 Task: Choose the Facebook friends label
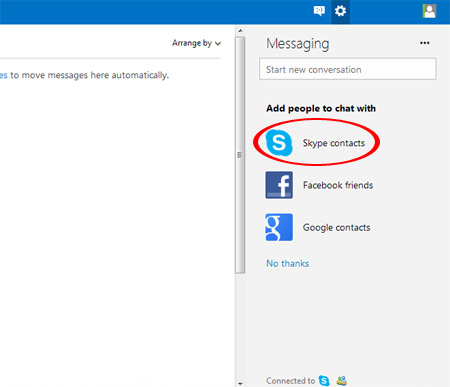(x=338, y=185)
